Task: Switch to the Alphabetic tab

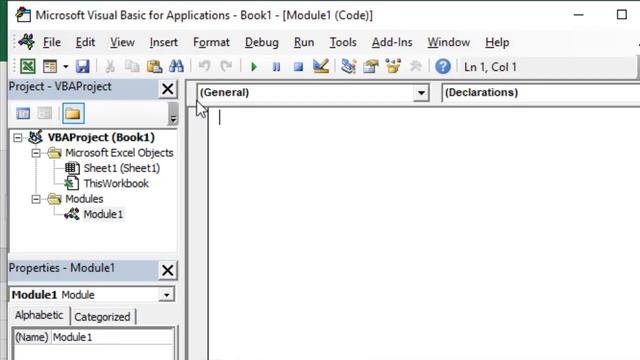Action: pos(39,316)
